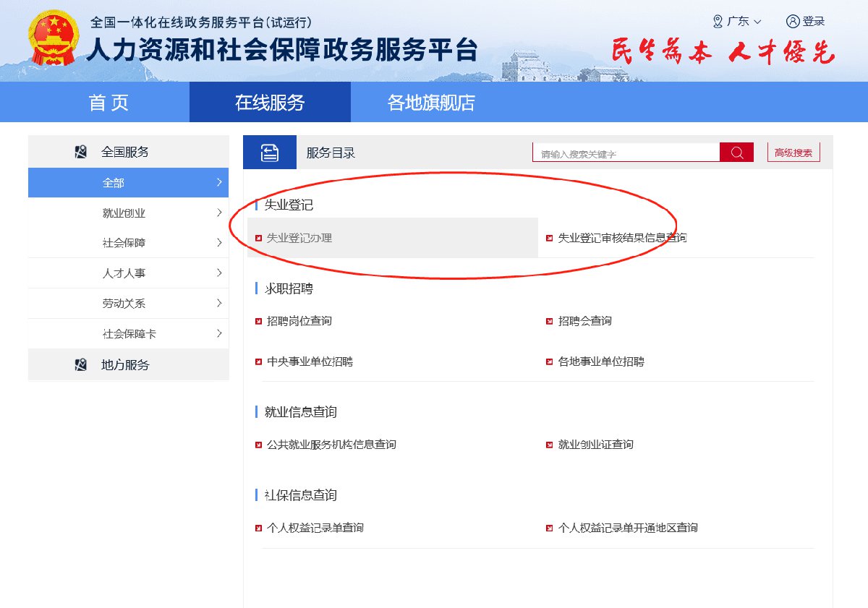Click the red magnifier search icon
This screenshot has height=608, width=868.
click(736, 153)
